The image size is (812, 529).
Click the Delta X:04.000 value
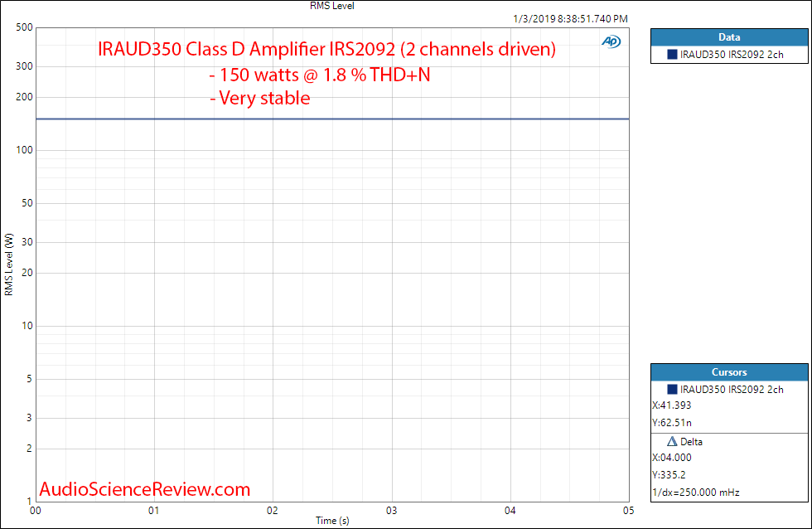tap(672, 458)
